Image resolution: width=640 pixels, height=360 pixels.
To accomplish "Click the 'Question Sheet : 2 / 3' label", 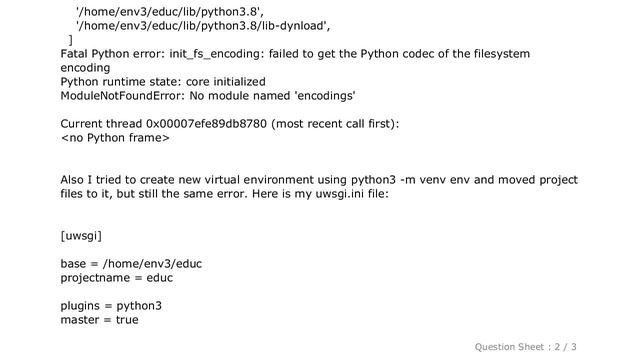I will [525, 347].
